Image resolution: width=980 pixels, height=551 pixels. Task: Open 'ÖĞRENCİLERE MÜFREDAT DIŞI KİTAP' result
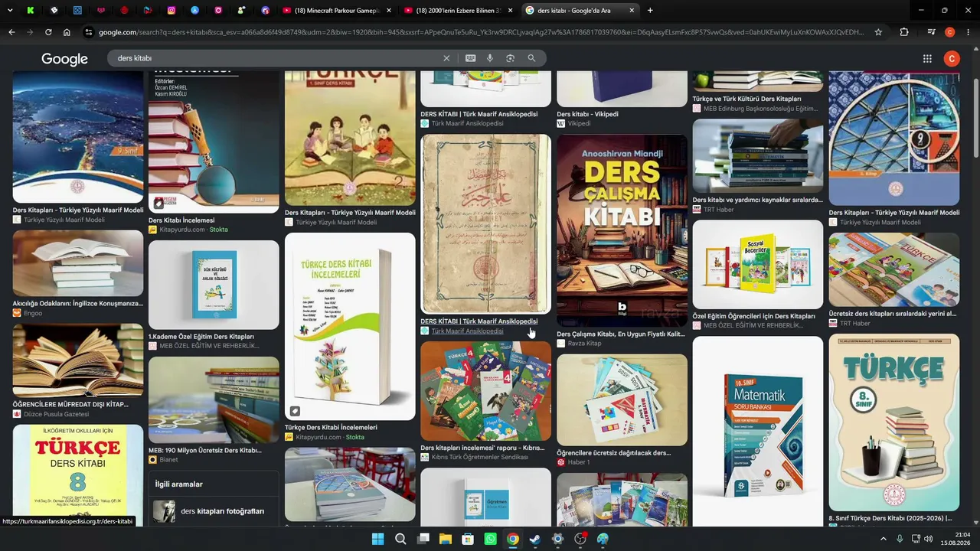tap(70, 404)
